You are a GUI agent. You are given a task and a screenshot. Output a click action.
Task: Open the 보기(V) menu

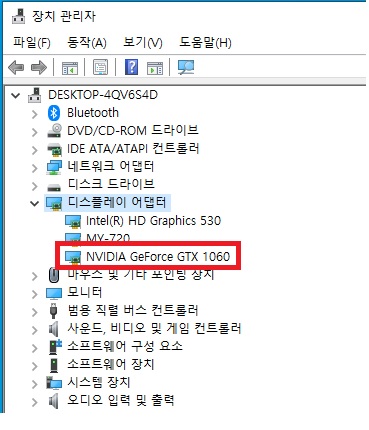143,43
